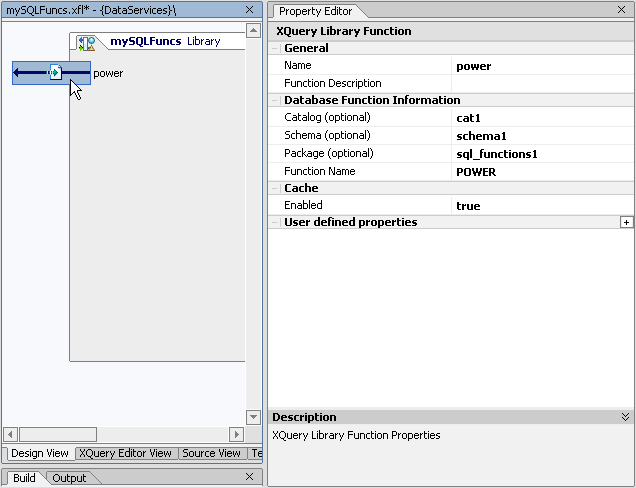The image size is (636, 488).
Task: Edit the Catalog value cat1
Action: pyautogui.click(x=542, y=118)
